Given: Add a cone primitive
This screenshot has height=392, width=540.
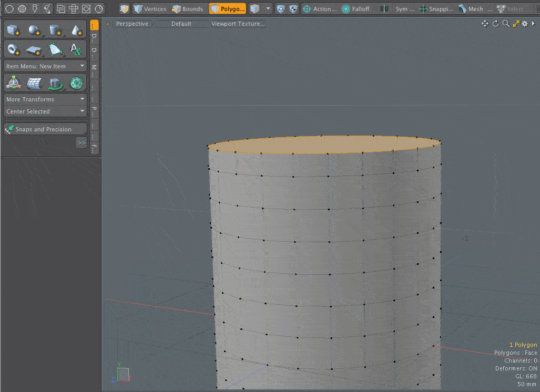Looking at the screenshot, I should pyautogui.click(x=76, y=30).
